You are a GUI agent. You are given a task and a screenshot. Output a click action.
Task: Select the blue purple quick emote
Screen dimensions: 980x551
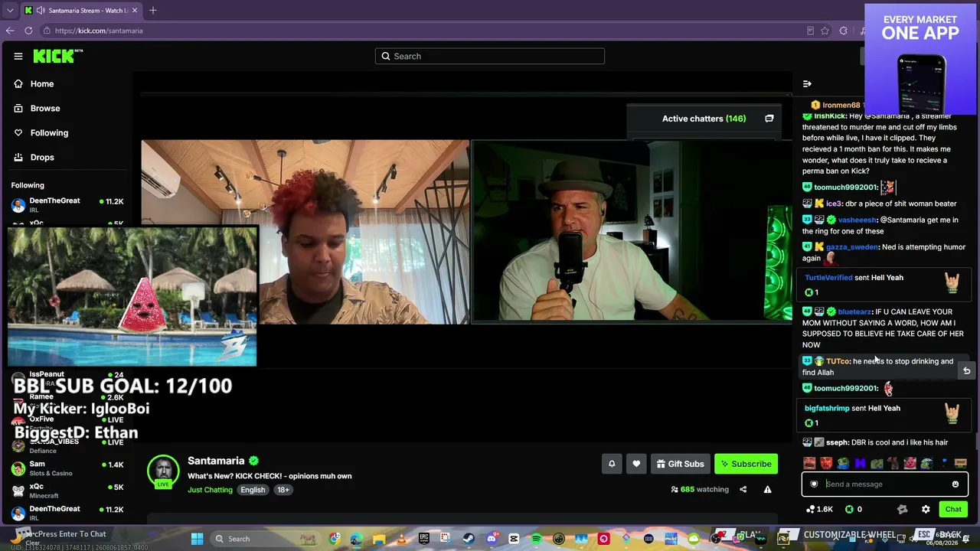pos(860,463)
